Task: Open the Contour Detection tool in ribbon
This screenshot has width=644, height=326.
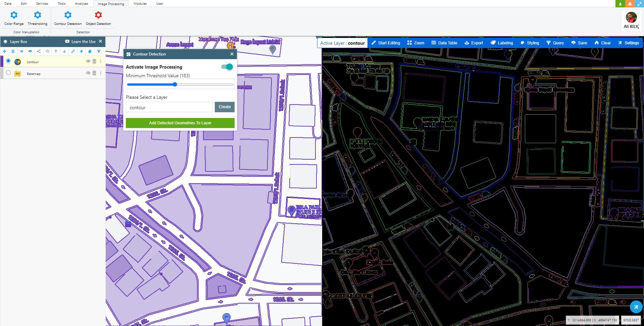Action: pyautogui.click(x=68, y=18)
